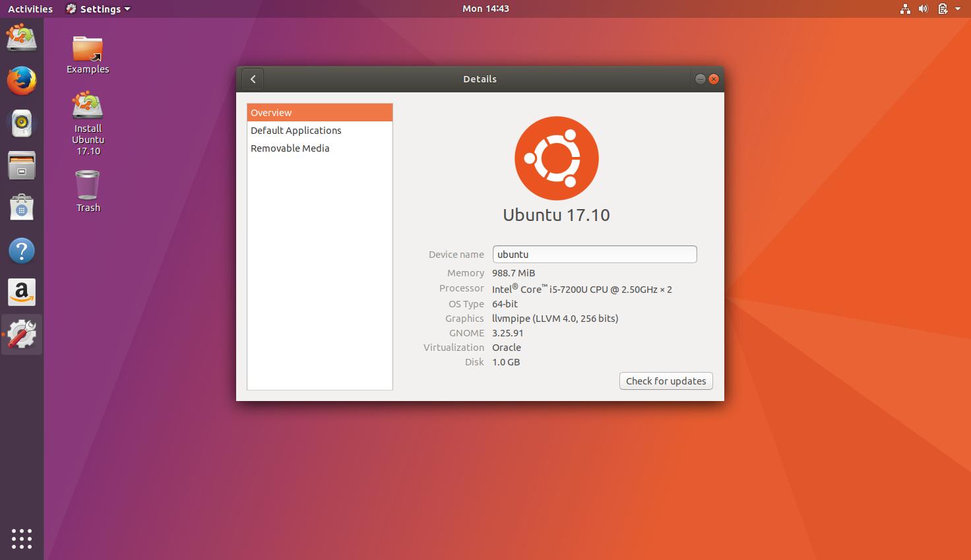Expand the Settings menu in the top bar
Viewport: 971px width, 560px height.
point(98,9)
